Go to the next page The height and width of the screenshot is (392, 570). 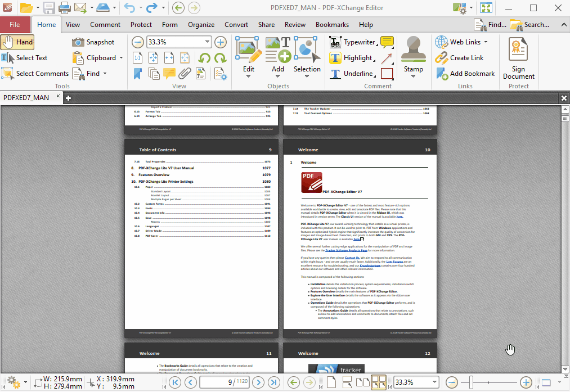[x=258, y=382]
